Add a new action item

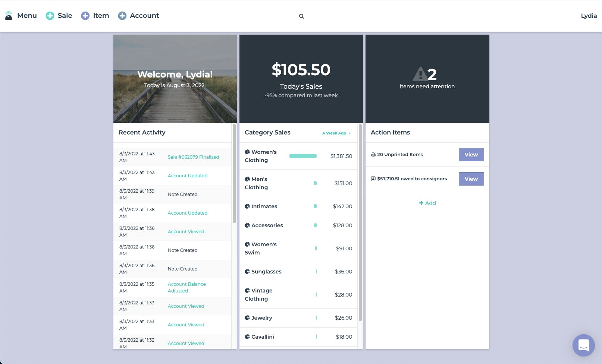427,203
